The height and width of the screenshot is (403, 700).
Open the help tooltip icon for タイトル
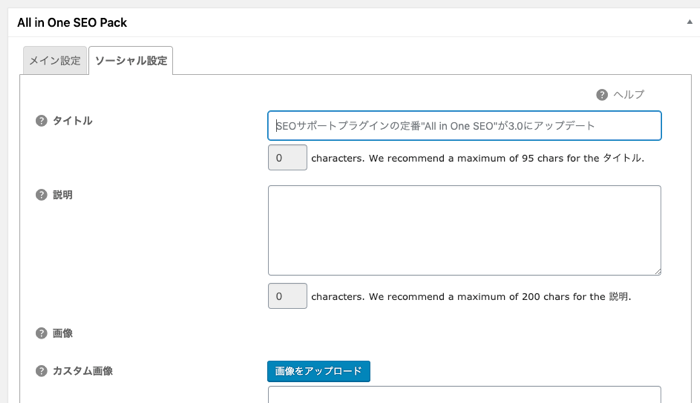pos(41,121)
